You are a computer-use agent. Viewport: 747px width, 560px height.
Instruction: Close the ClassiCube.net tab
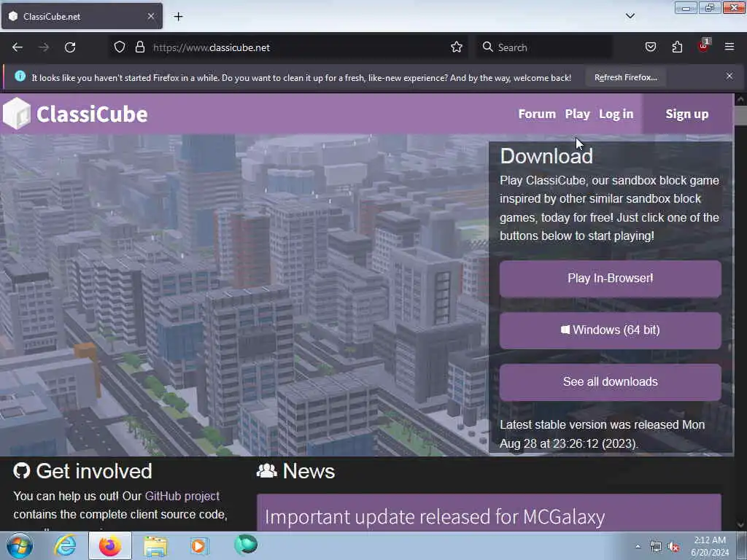click(151, 16)
